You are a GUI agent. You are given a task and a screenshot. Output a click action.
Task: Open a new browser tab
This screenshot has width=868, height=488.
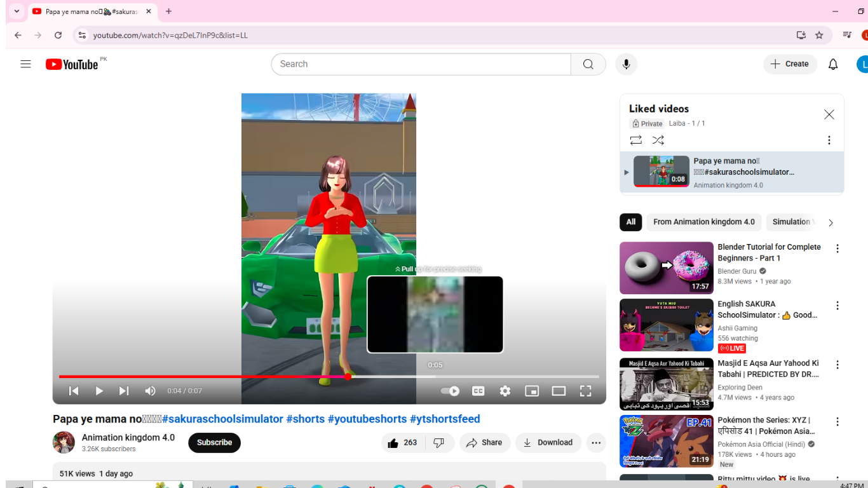[168, 11]
